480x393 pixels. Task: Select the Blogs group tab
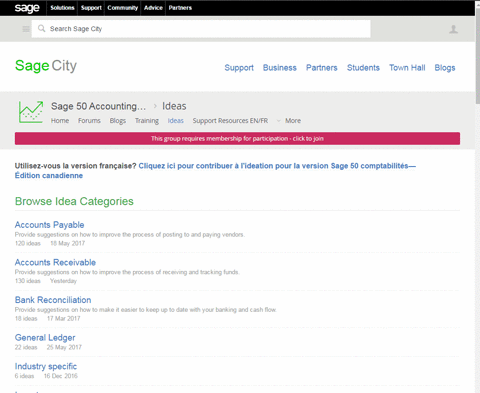[x=118, y=121]
